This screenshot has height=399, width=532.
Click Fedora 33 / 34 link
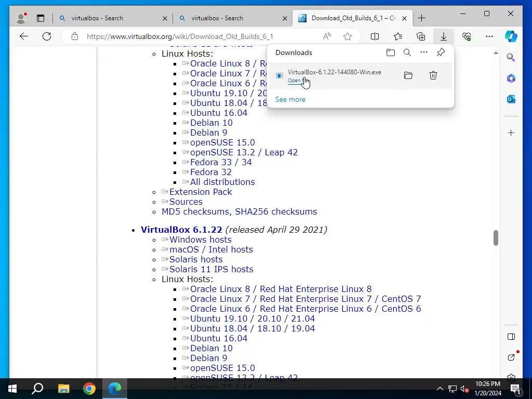pos(221,162)
